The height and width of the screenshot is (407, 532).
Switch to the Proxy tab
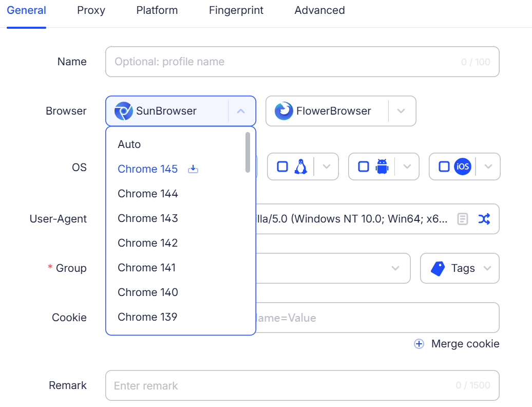tap(91, 10)
